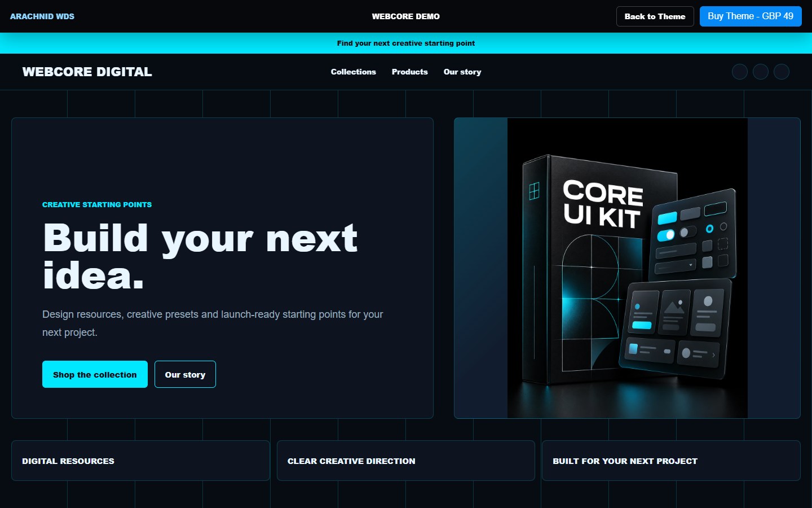Click the Build your next idea heading
Viewport: 812px width, 508px height.
(x=200, y=257)
